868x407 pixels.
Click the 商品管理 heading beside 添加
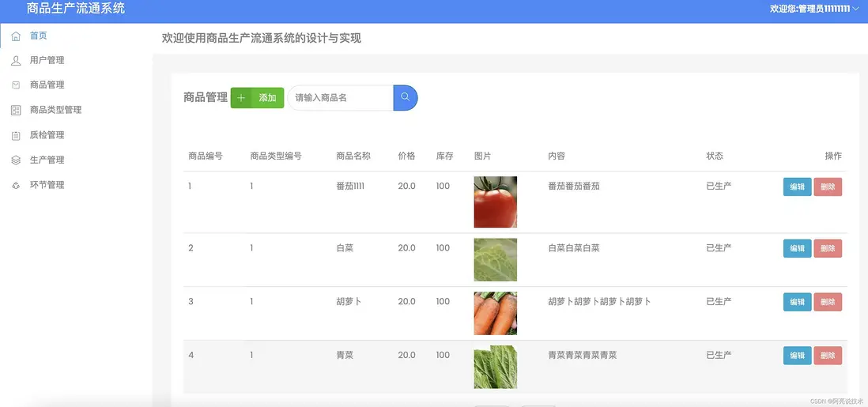click(206, 97)
